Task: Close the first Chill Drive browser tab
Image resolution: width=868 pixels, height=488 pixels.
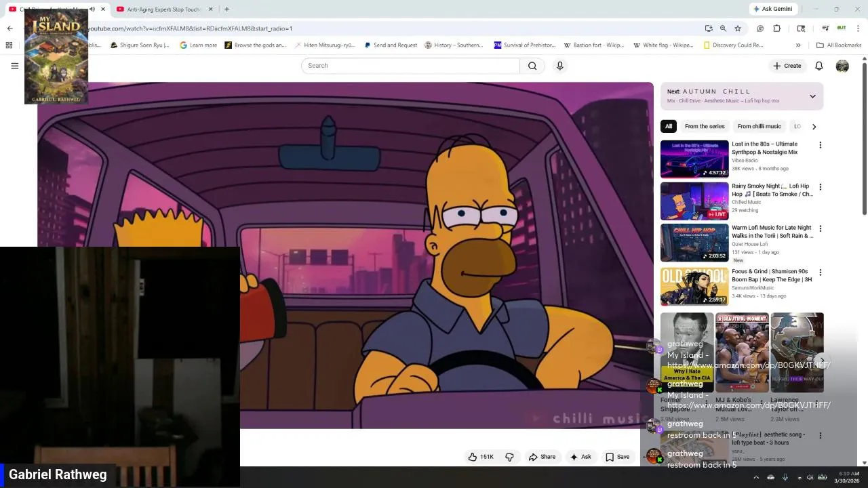Action: (103, 9)
